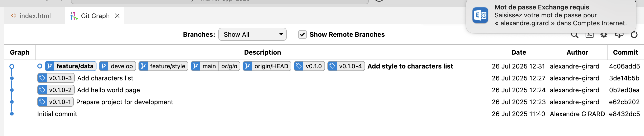Click the fetch from remotes cloud icon
The image size is (644, 136).
(619, 35)
